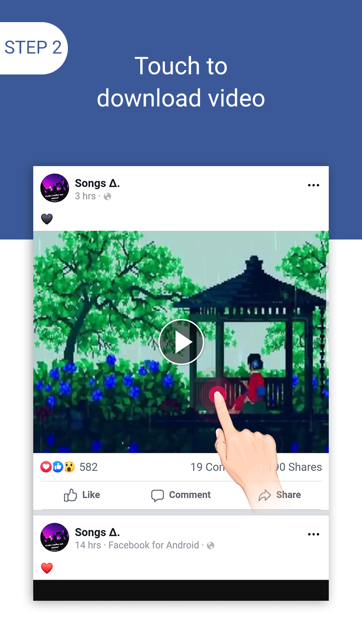Click the globe privacy icon of first post

coord(107,197)
